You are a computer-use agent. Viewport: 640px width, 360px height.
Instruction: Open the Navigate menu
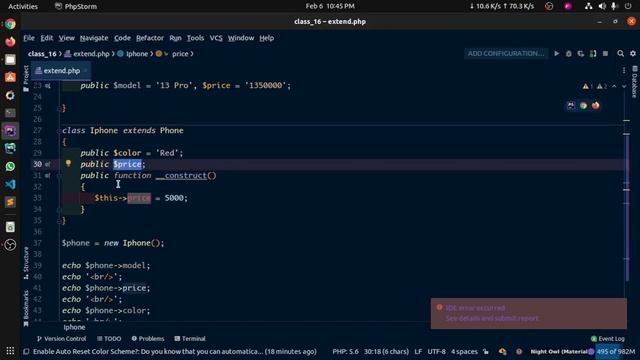94,38
